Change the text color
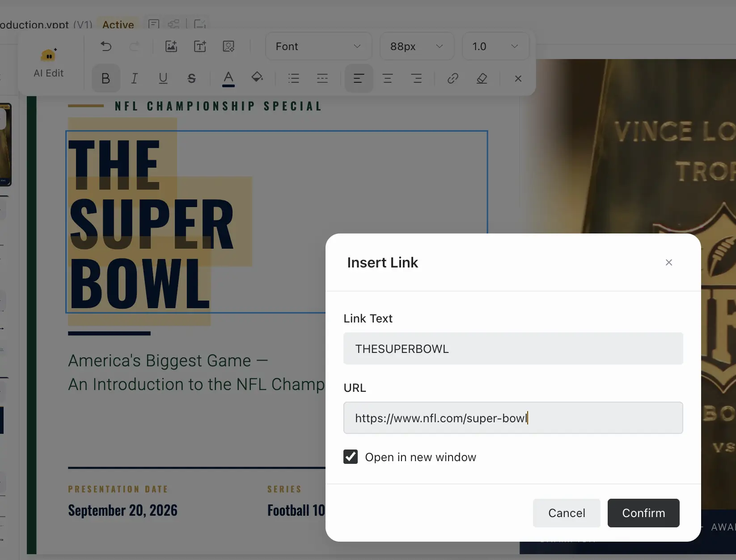Image resolution: width=736 pixels, height=560 pixels. pyautogui.click(x=228, y=78)
